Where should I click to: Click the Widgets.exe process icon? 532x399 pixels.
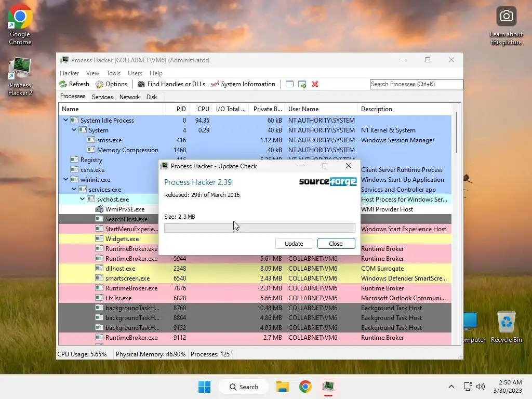(x=99, y=238)
